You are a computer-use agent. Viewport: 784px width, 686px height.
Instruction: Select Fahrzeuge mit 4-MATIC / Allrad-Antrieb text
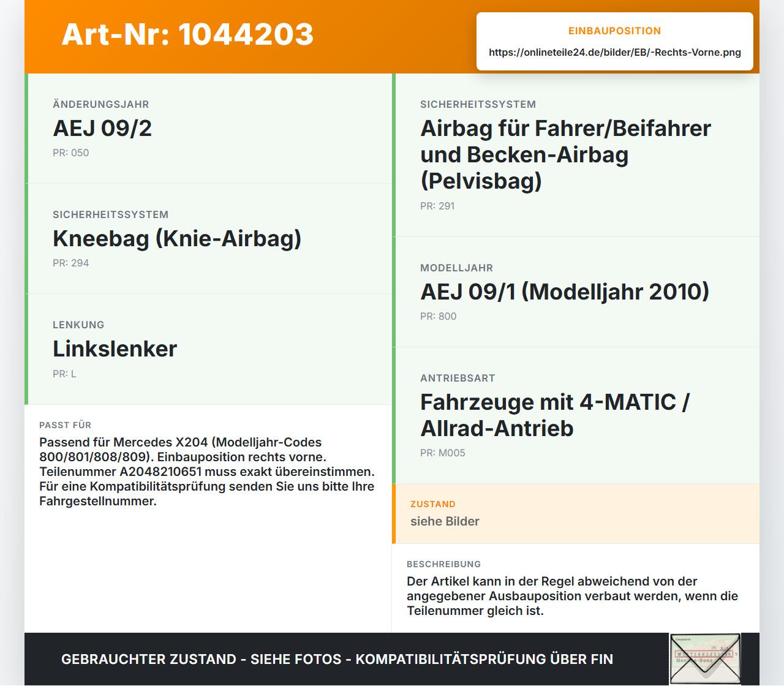[555, 415]
